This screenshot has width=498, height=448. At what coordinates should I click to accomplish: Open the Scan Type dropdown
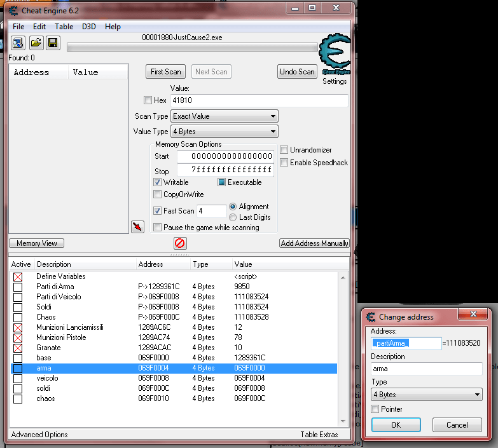pyautogui.click(x=225, y=116)
